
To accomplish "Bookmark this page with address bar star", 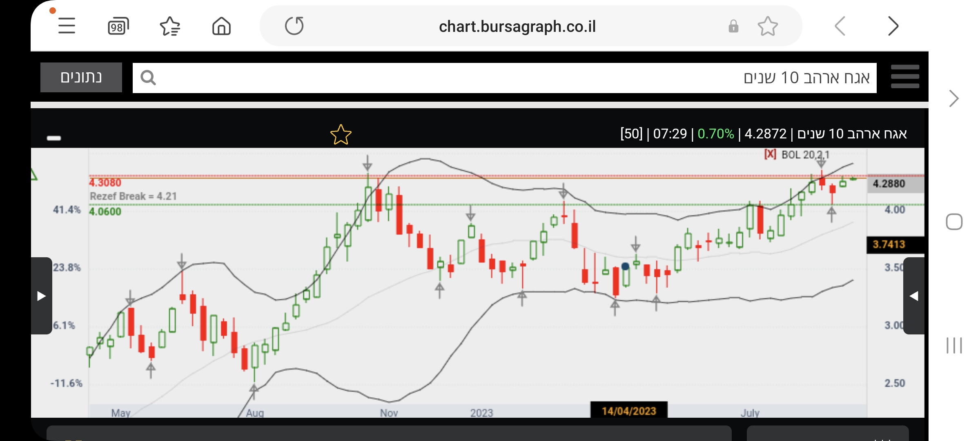I will [768, 27].
